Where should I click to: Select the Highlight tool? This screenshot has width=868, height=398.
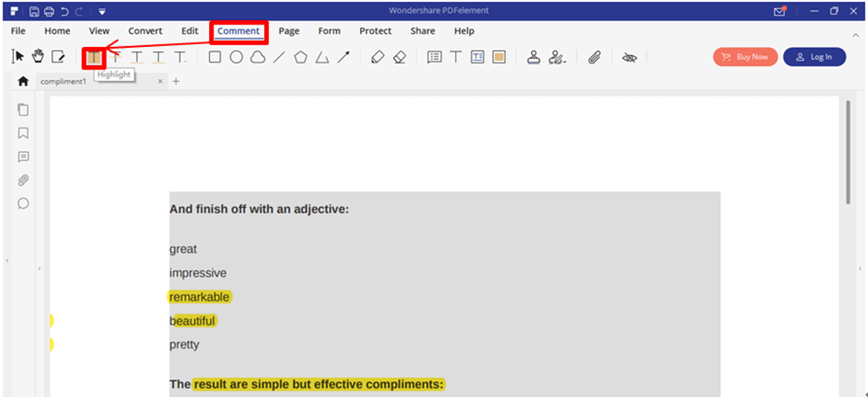[94, 57]
